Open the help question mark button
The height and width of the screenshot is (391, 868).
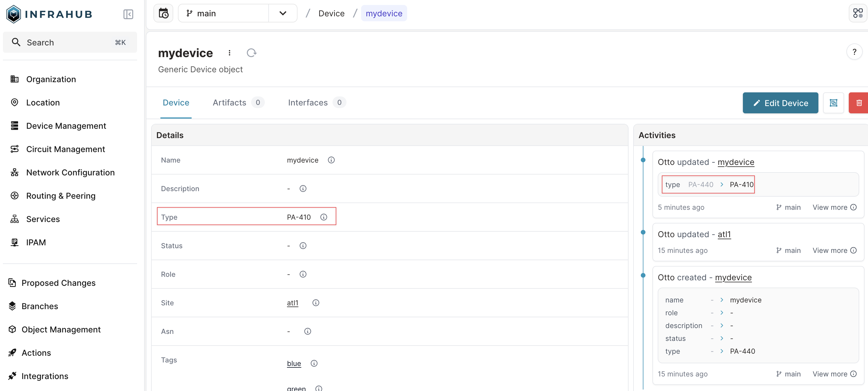[854, 52]
